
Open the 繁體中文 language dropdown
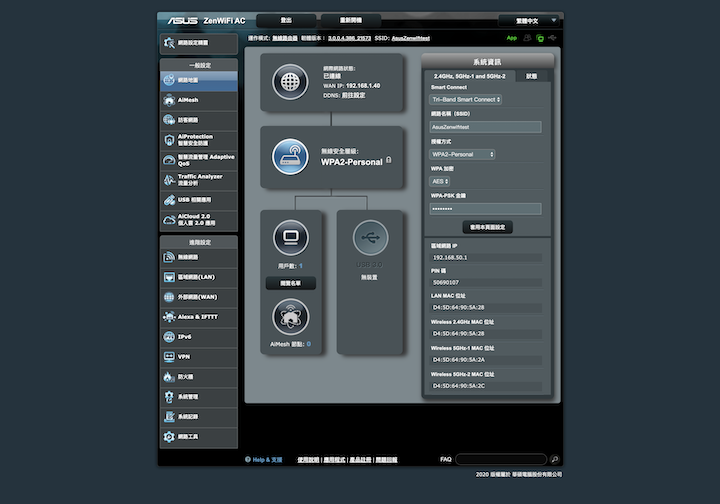tap(529, 21)
